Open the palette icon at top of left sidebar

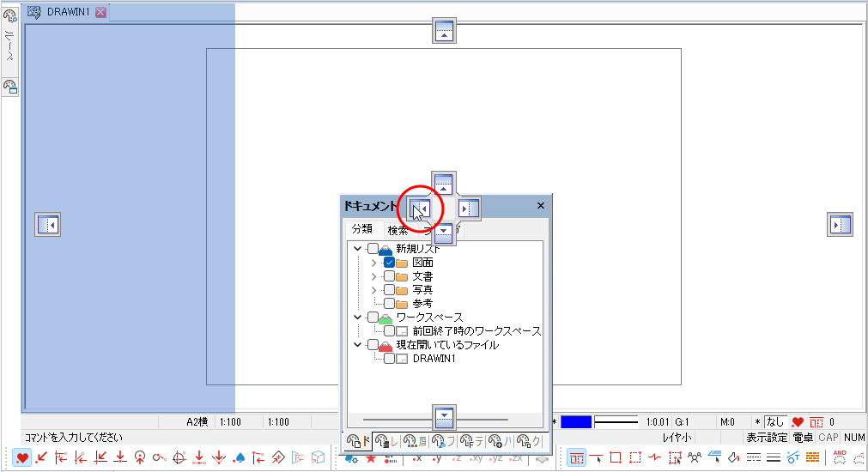point(10,15)
